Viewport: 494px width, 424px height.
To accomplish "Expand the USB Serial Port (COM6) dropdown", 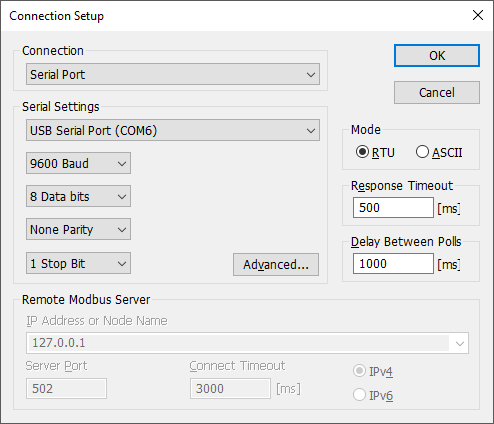I will tap(173, 130).
